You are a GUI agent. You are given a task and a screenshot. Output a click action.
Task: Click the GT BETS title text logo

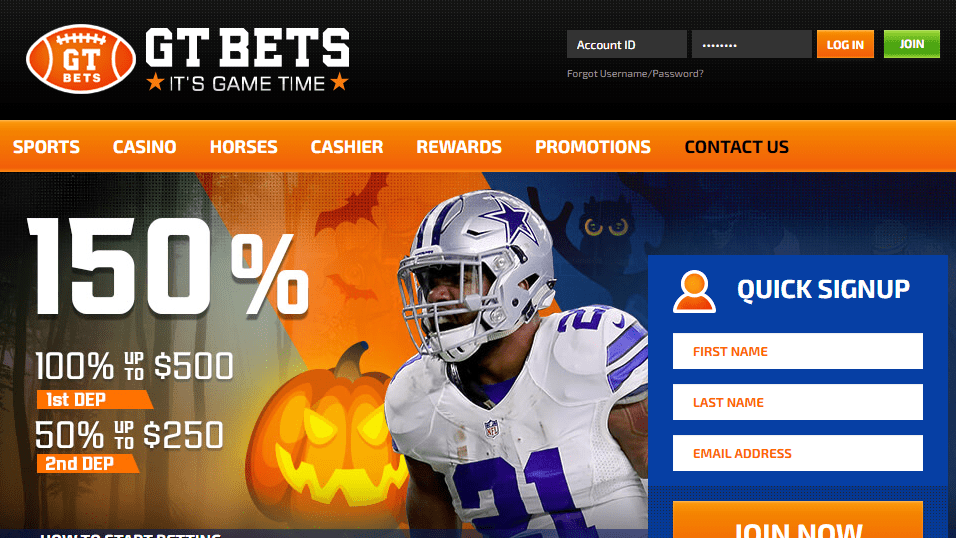[x=247, y=47]
